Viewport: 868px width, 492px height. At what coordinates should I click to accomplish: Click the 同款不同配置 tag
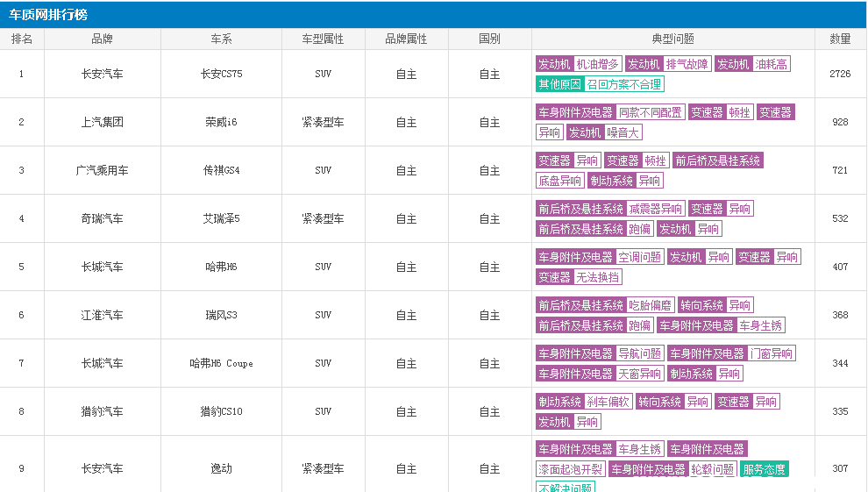click(x=650, y=112)
